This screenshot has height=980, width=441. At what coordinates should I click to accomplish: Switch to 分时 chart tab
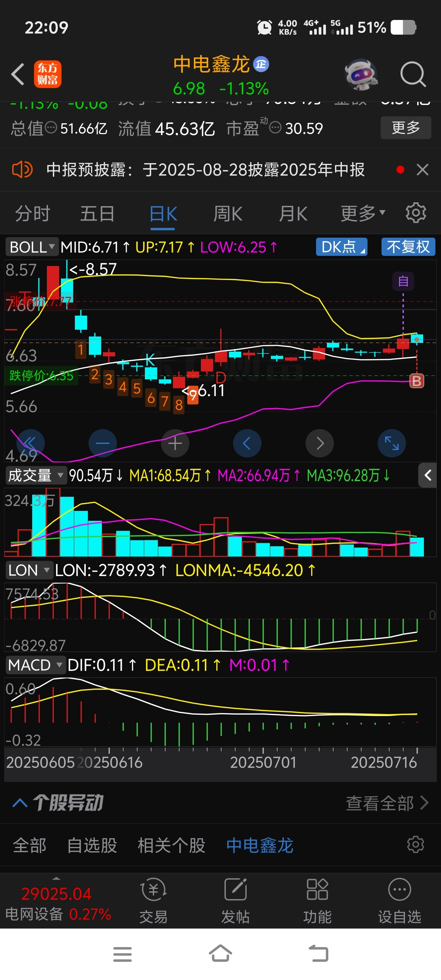(33, 213)
